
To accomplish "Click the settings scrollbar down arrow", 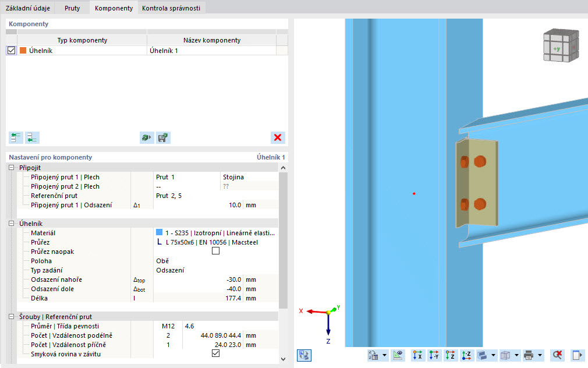I will [x=283, y=359].
